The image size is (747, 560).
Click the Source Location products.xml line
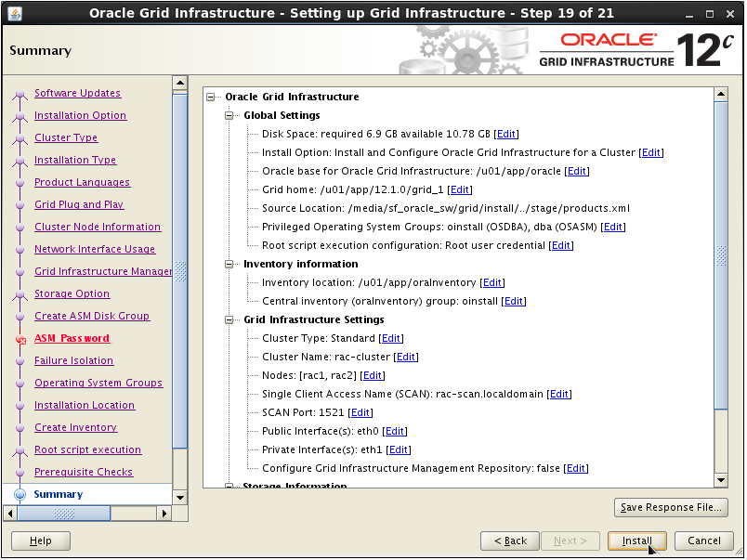tap(446, 209)
